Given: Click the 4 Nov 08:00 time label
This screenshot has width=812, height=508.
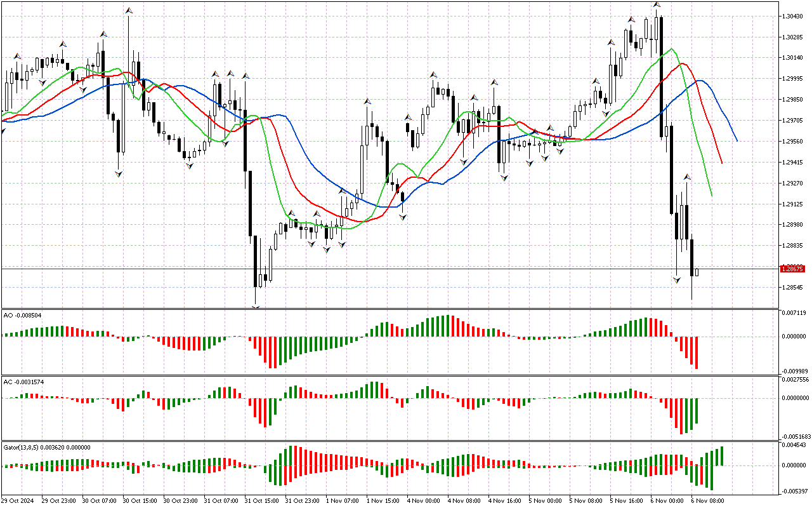Looking at the screenshot, I should [x=464, y=501].
